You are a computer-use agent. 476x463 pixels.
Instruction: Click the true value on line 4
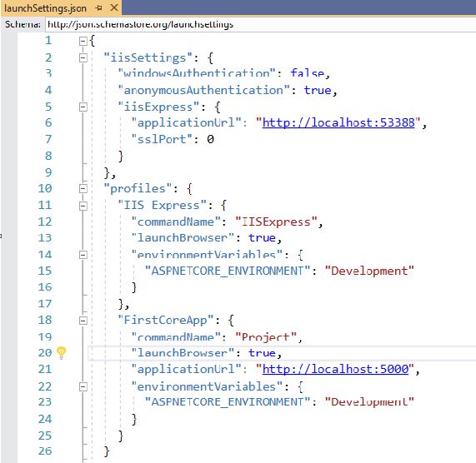pyautogui.click(x=318, y=90)
